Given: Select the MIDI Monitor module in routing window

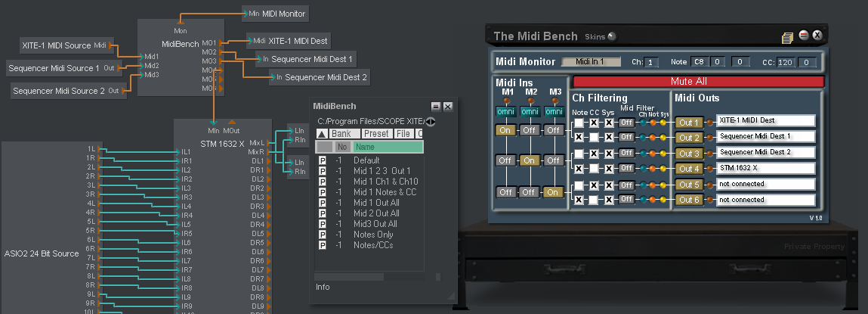Looking at the screenshot, I should 274,14.
